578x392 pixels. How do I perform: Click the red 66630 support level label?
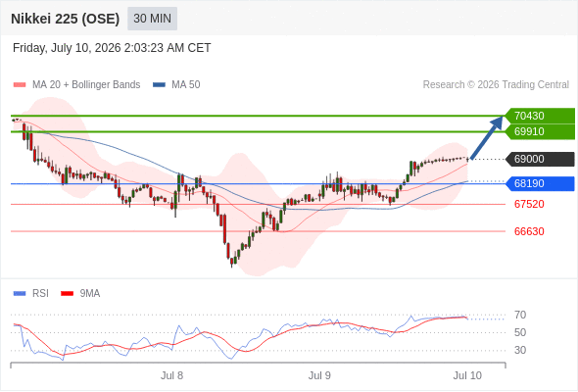point(529,231)
